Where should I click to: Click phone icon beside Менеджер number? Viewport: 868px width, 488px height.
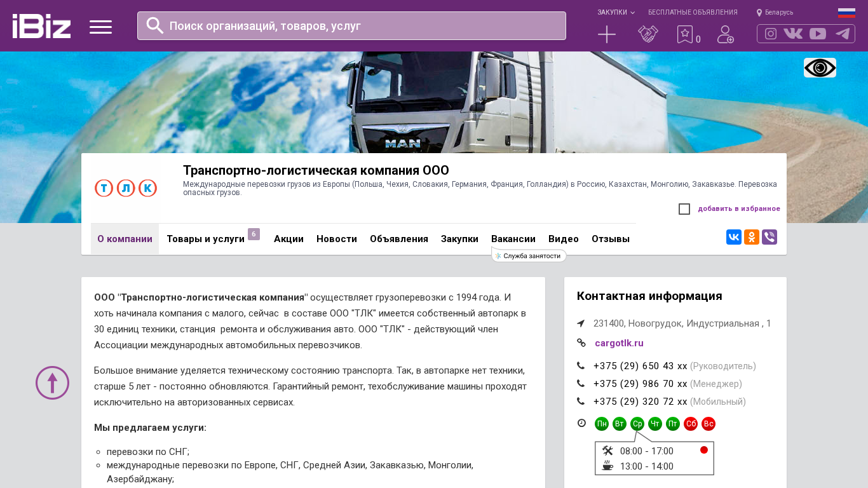[581, 384]
